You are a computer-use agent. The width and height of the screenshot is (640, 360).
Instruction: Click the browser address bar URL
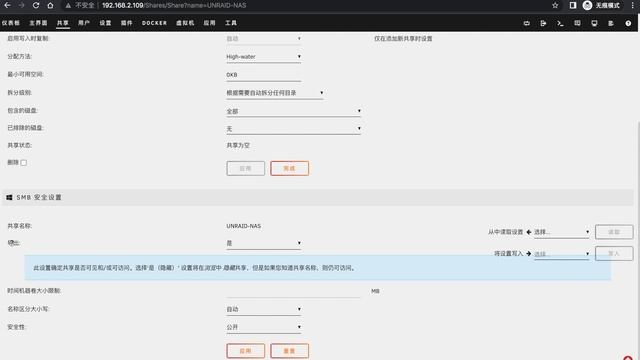(174, 5)
